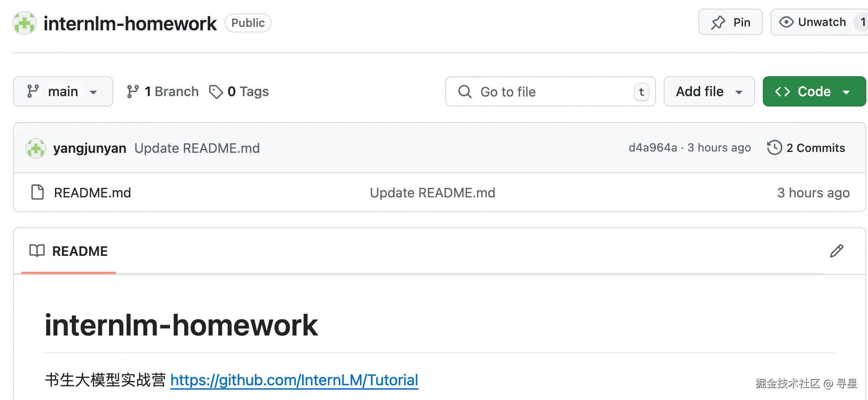
Task: Expand the Add file dropdown
Action: [709, 92]
